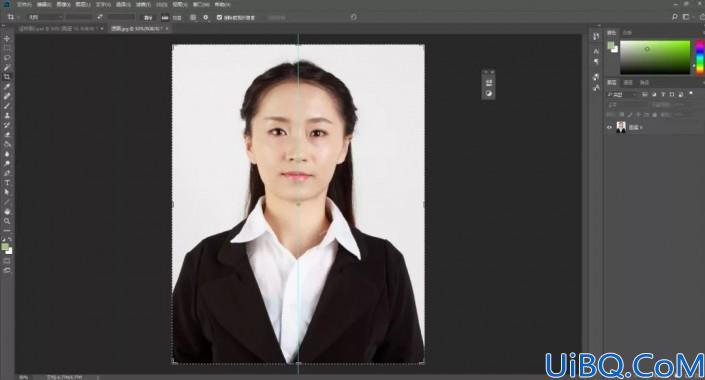Viewport: 705px width, 380px height.
Task: Toggle Quick Mask mode in the toolbar
Action: (7, 261)
